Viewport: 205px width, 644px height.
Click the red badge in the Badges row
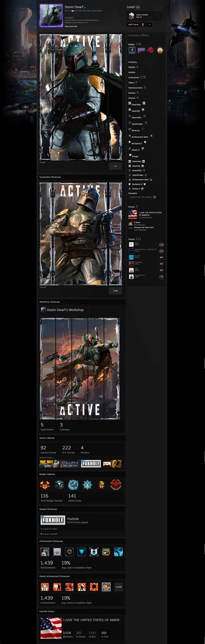(151, 51)
